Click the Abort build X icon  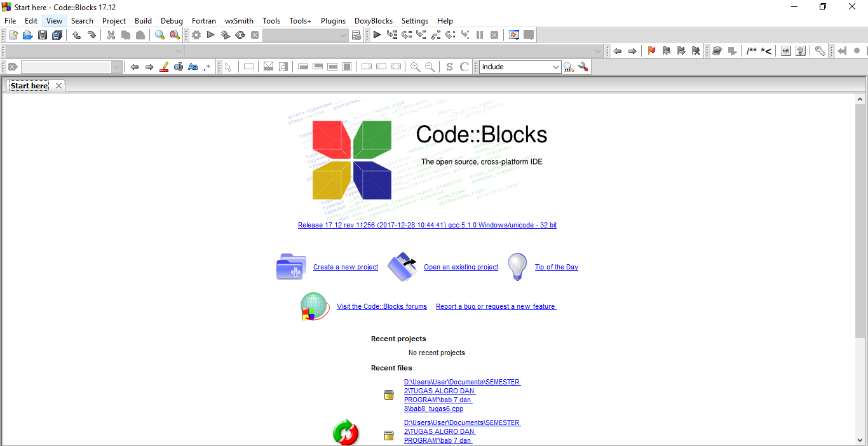[x=255, y=35]
